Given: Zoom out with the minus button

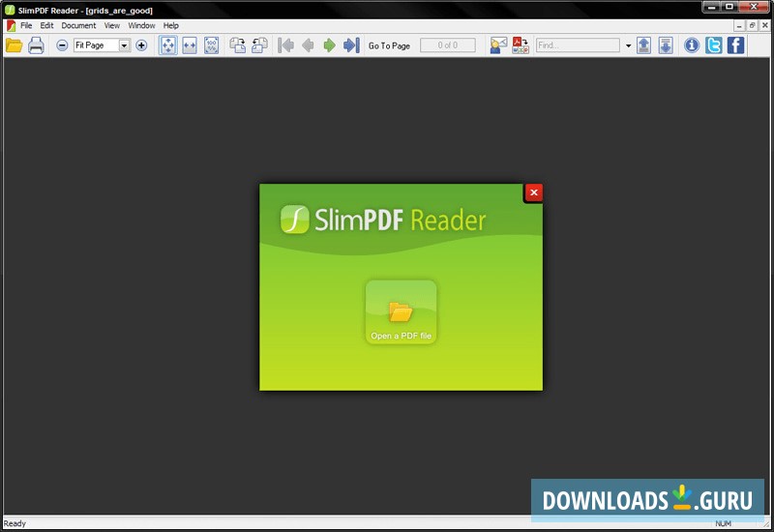Looking at the screenshot, I should [x=62, y=45].
